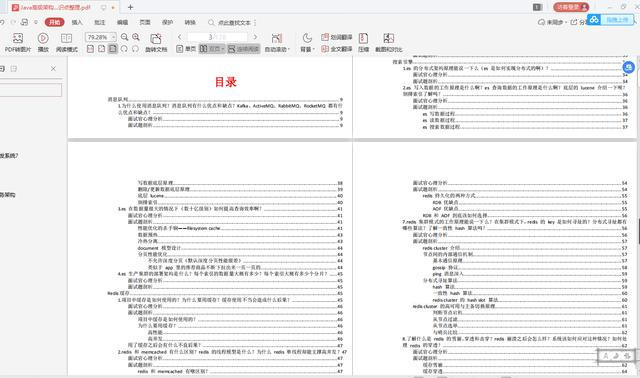Click the vertical scrollbar thumb
The image size is (640, 378).
coord(638,231)
